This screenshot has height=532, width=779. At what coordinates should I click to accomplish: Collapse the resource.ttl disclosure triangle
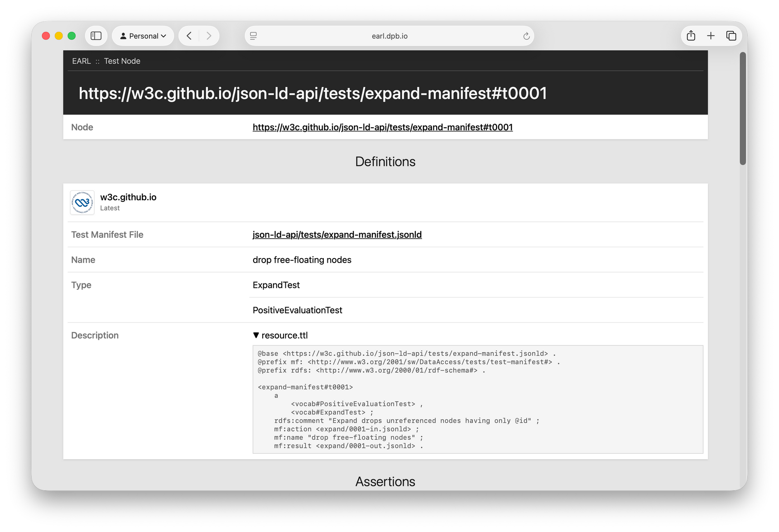pyautogui.click(x=256, y=335)
